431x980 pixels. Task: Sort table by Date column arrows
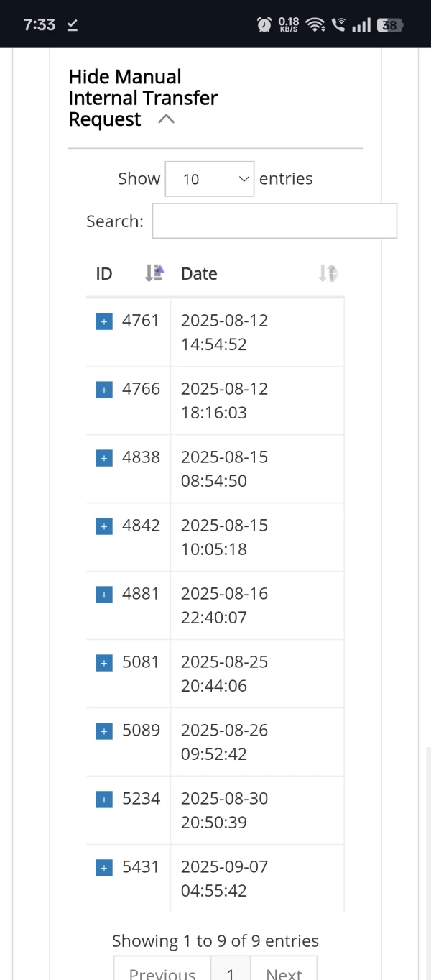[x=328, y=273]
